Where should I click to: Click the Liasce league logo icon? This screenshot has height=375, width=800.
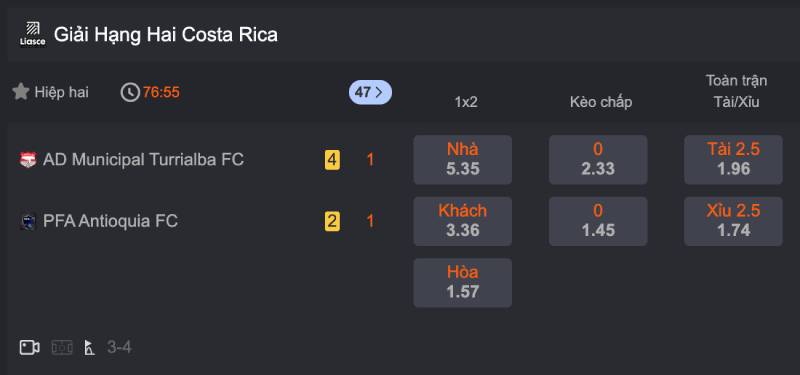33,34
